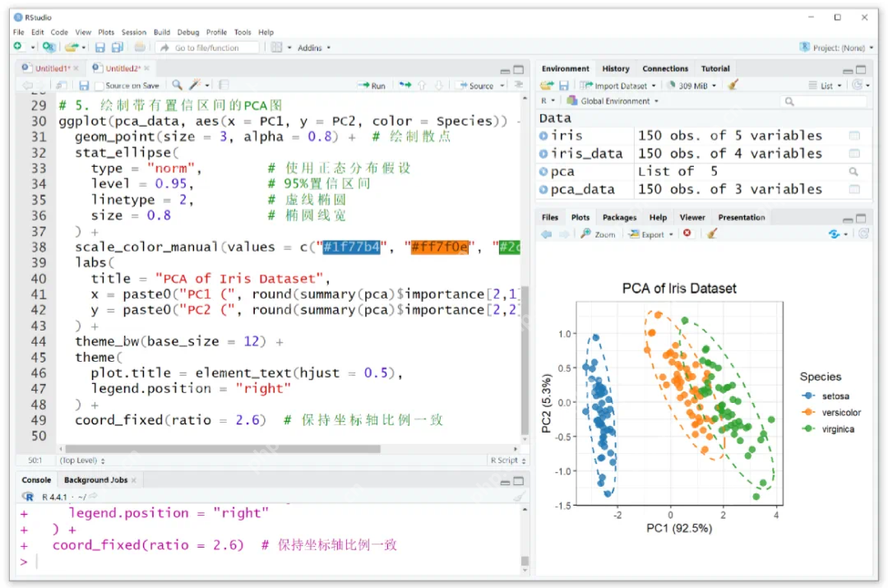Expand the pca list object in Environment
The width and height of the screenshot is (888, 588).
pyautogui.click(x=543, y=172)
